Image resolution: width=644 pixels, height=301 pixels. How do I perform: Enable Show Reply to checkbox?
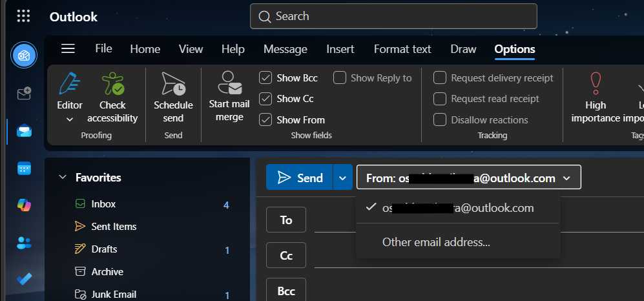click(x=340, y=78)
